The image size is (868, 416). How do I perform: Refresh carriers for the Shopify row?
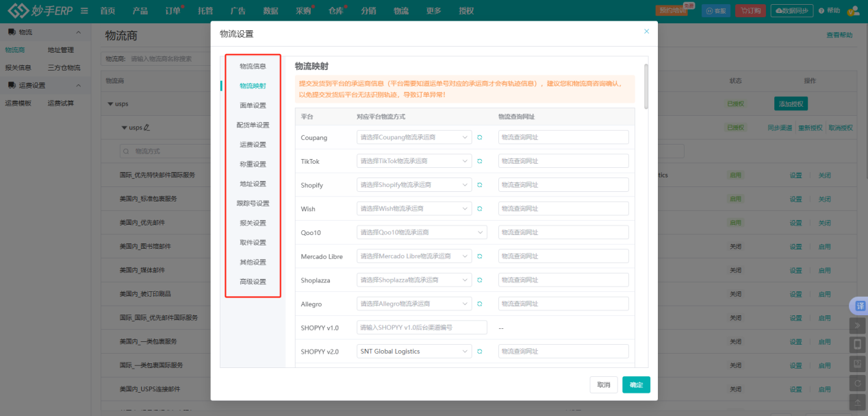(479, 185)
